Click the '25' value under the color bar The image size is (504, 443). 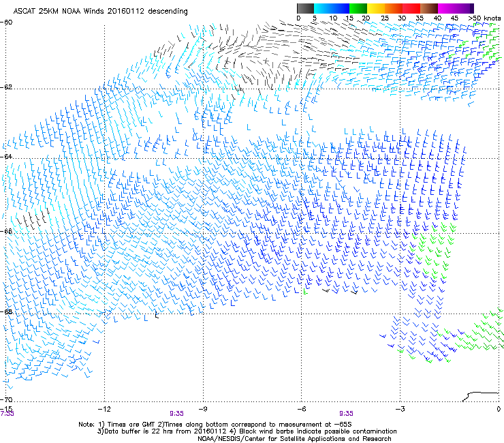coord(385,18)
